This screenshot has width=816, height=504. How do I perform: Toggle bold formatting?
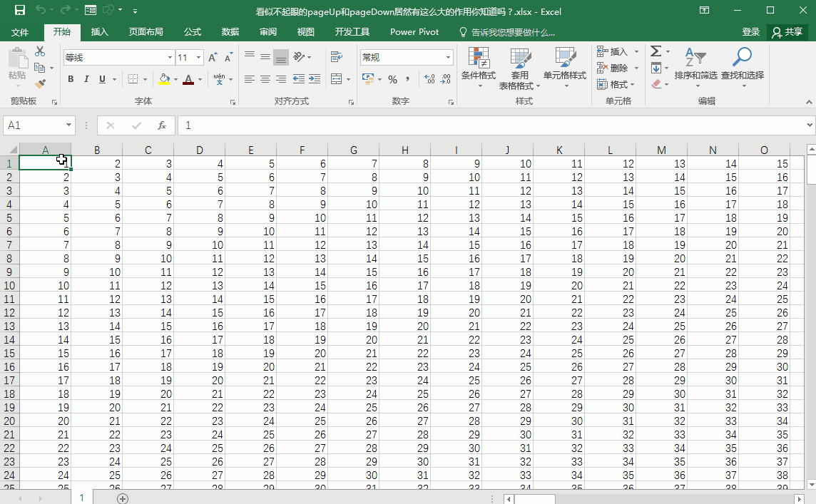(x=71, y=79)
